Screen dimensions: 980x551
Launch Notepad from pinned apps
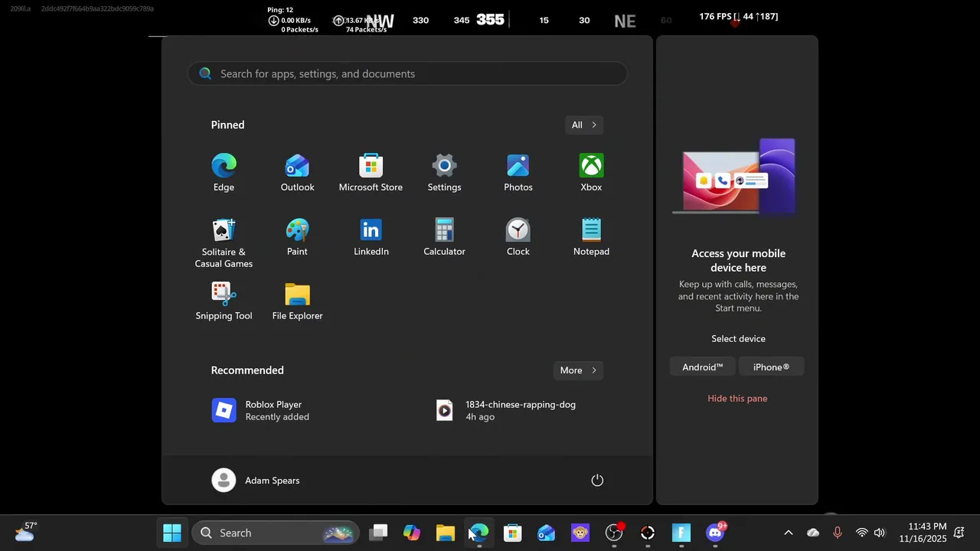[591, 237]
